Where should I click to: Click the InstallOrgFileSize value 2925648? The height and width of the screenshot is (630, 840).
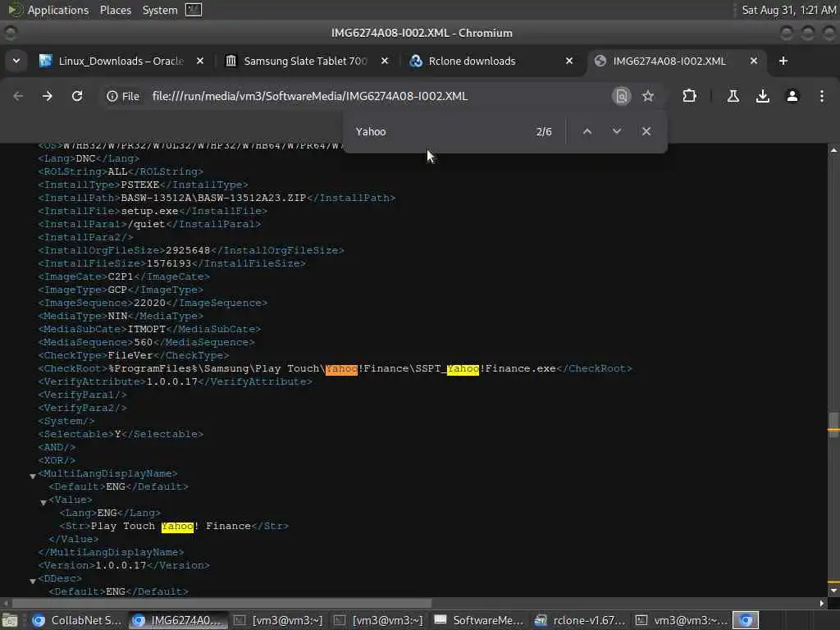point(188,250)
